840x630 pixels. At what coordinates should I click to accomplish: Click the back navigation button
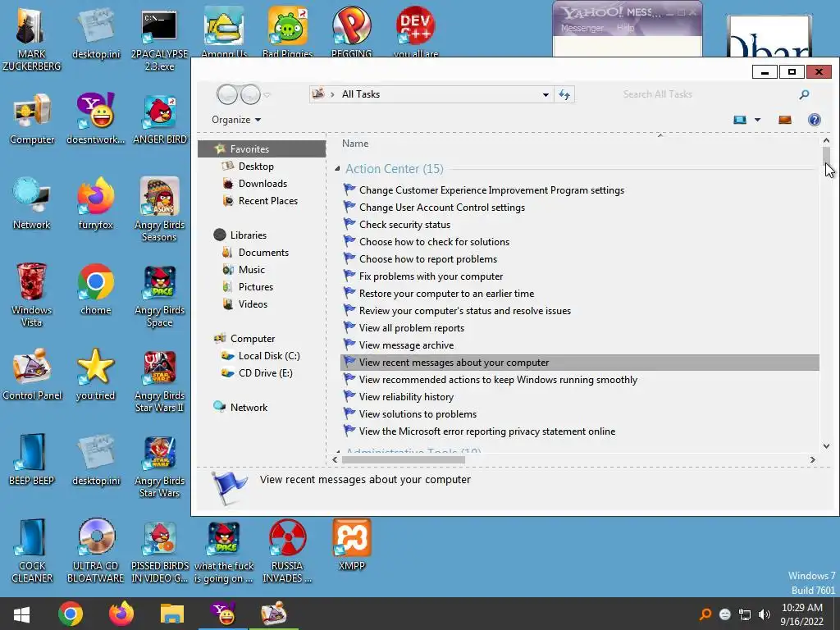click(227, 95)
